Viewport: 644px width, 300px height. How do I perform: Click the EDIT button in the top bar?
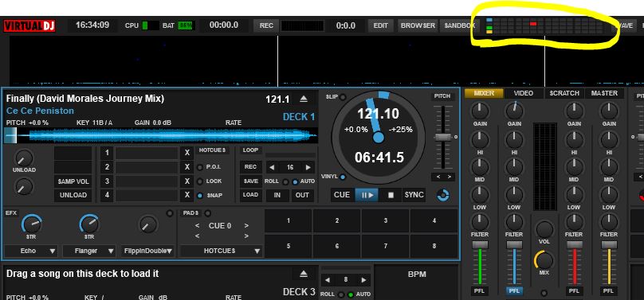point(381,25)
